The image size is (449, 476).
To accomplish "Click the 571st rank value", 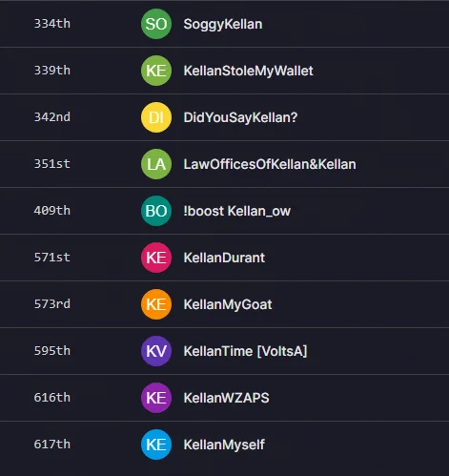I will pyautogui.click(x=52, y=258).
